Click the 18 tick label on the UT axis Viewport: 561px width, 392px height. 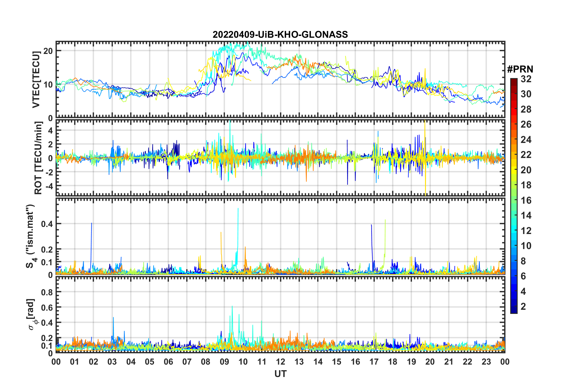coord(393,362)
